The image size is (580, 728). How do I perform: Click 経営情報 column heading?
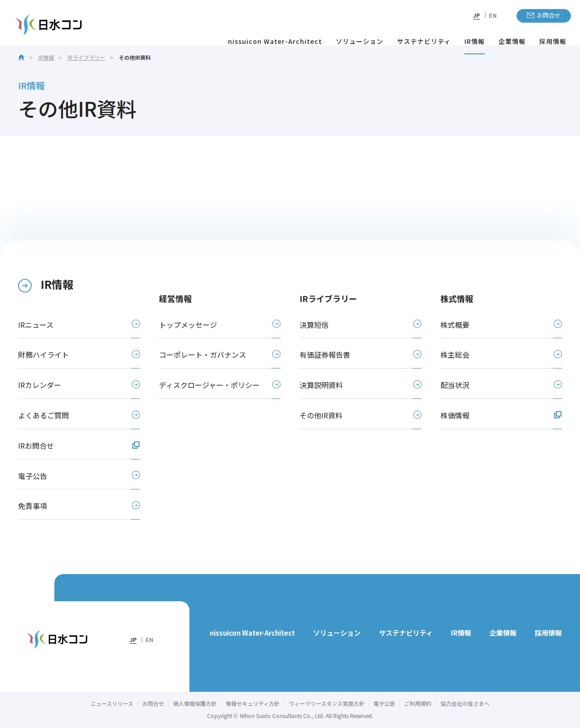click(x=175, y=299)
